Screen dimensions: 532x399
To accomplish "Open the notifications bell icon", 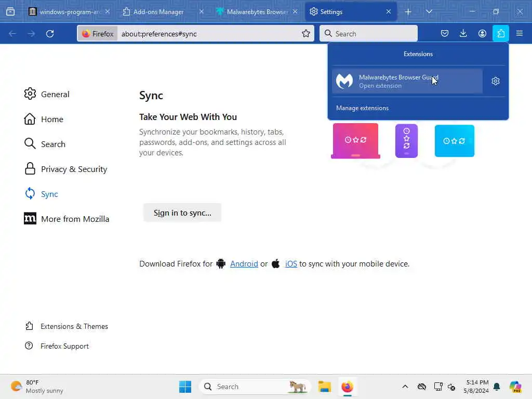I will tap(497, 387).
